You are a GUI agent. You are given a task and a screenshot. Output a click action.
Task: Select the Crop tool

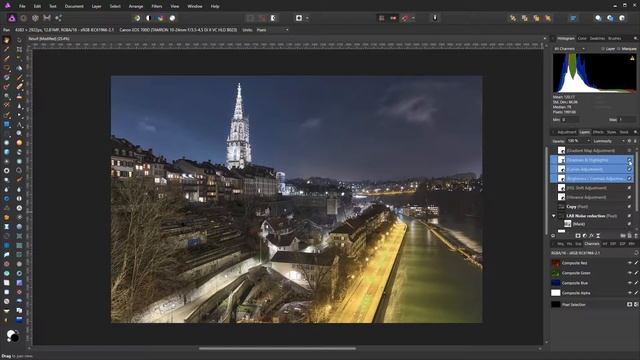point(19,49)
